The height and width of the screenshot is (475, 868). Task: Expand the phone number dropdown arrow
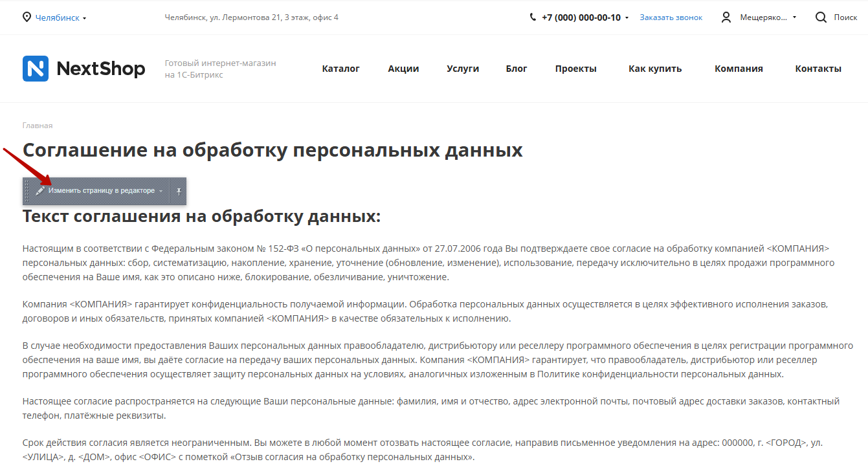pos(627,18)
